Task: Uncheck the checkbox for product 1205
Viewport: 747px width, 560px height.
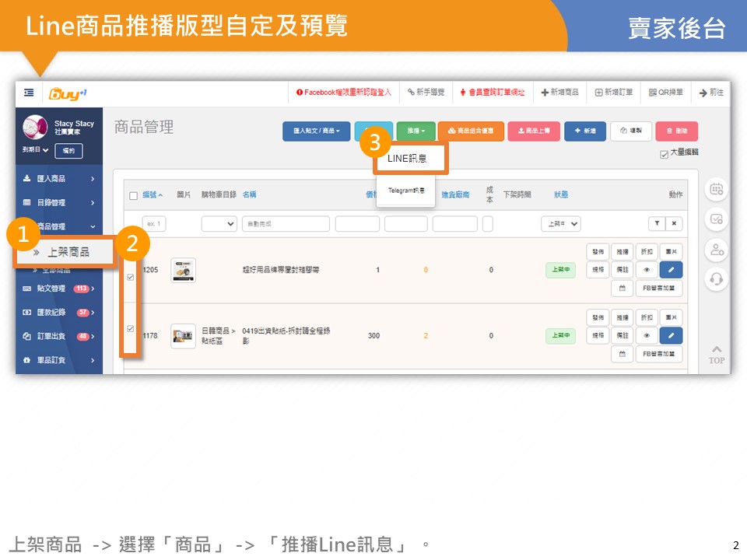Action: pos(130,277)
